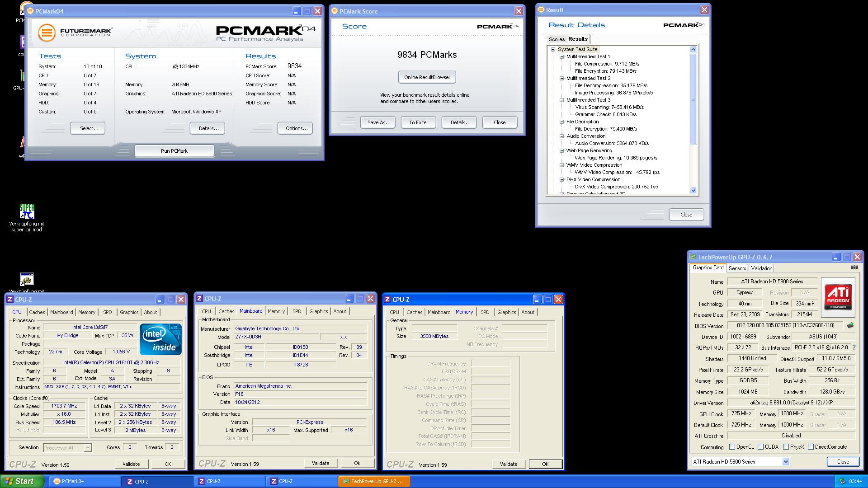Click the BIOS save chip icon in GPU-Z

coord(850,325)
